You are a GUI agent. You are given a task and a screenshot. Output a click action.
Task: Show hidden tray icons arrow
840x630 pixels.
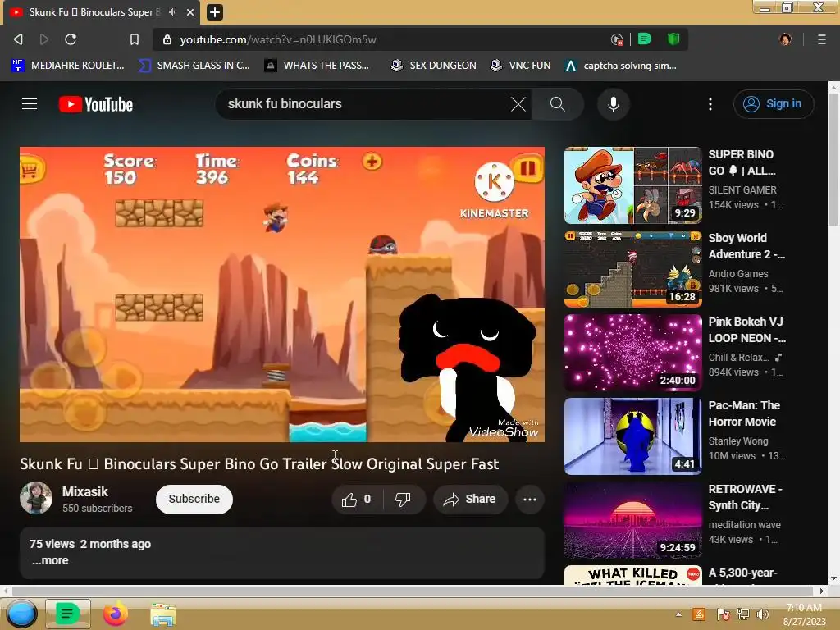tap(678, 614)
